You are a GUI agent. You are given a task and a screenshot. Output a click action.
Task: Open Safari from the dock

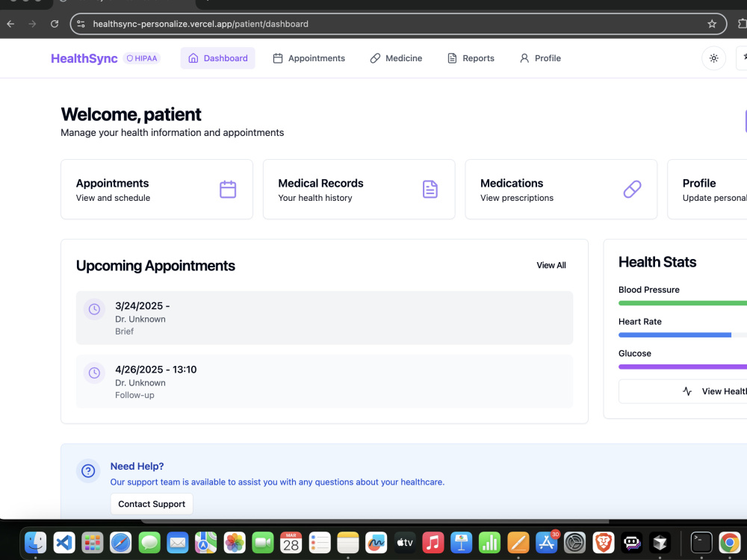click(x=120, y=543)
